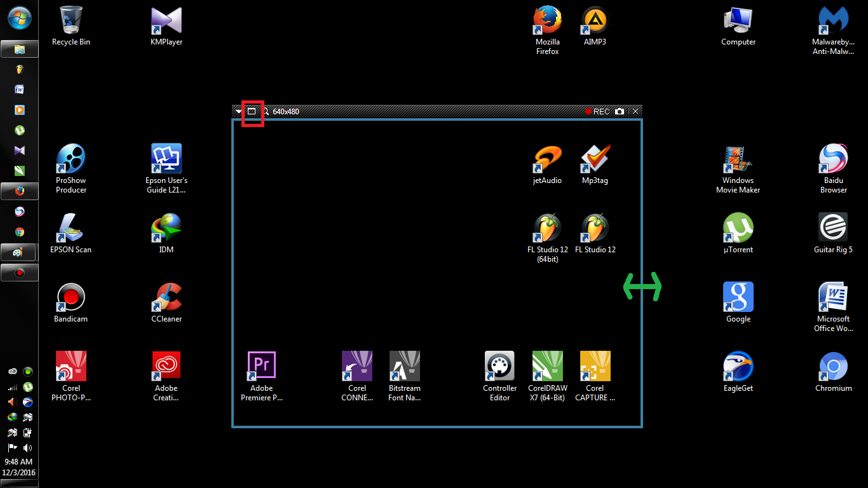Open the Bandicam recorder dropdown arrow menu
The height and width of the screenshot is (488, 868).
pos(239,111)
